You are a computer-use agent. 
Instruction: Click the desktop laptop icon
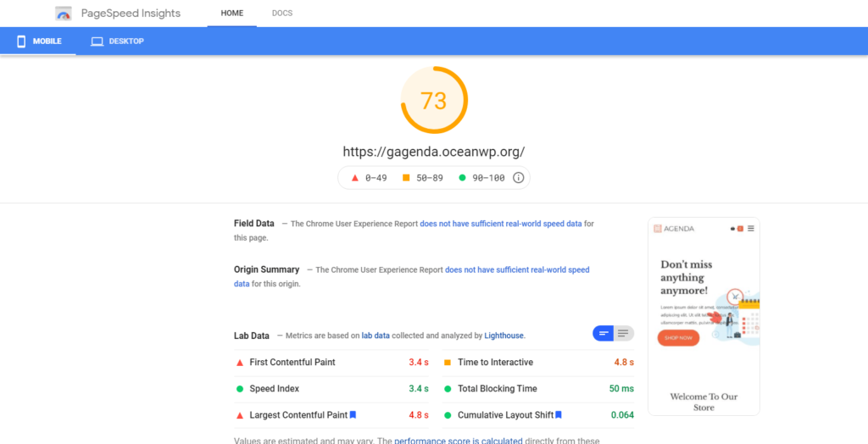(97, 42)
